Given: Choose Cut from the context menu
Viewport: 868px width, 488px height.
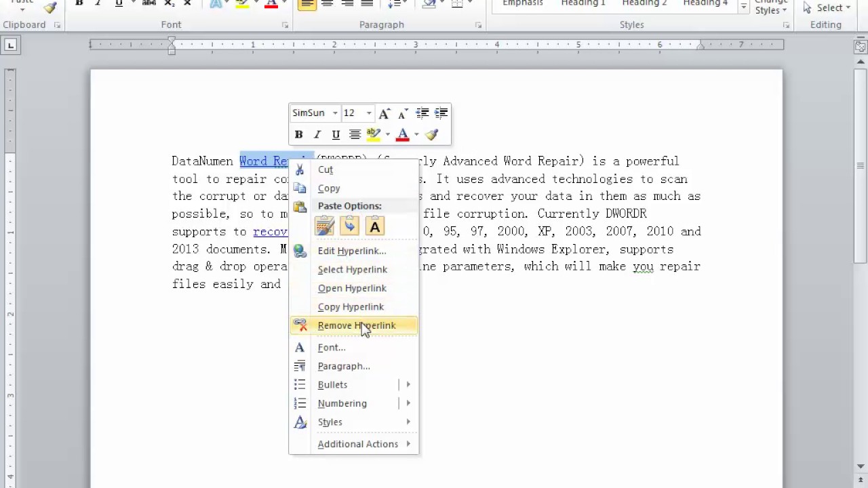Looking at the screenshot, I should coord(354,169).
